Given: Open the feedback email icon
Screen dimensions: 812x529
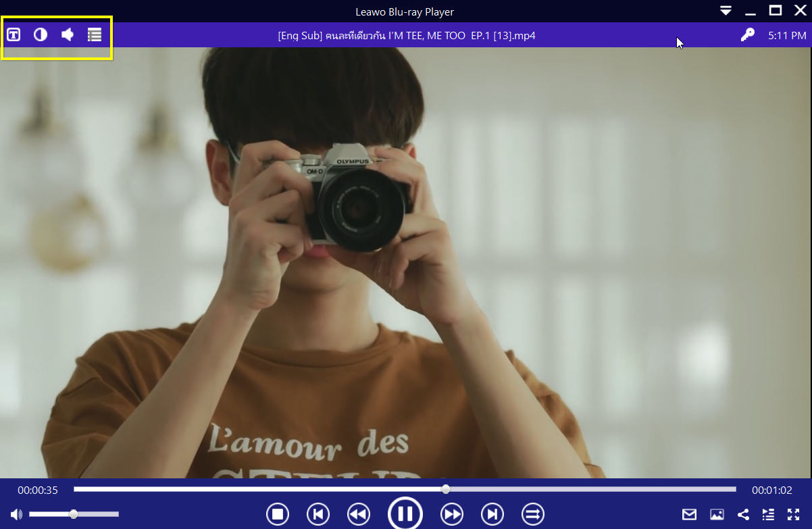Looking at the screenshot, I should tap(689, 514).
